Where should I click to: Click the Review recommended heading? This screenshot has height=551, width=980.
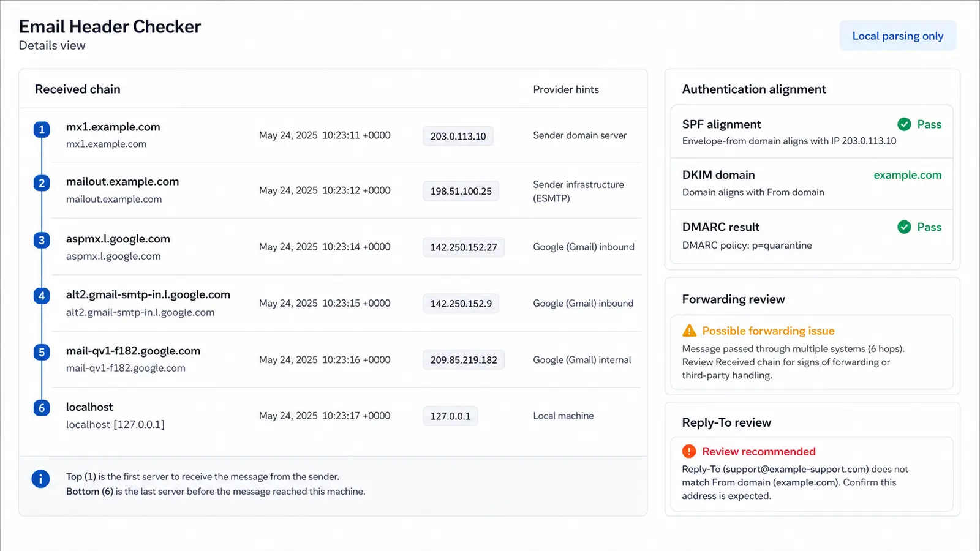pyautogui.click(x=759, y=451)
